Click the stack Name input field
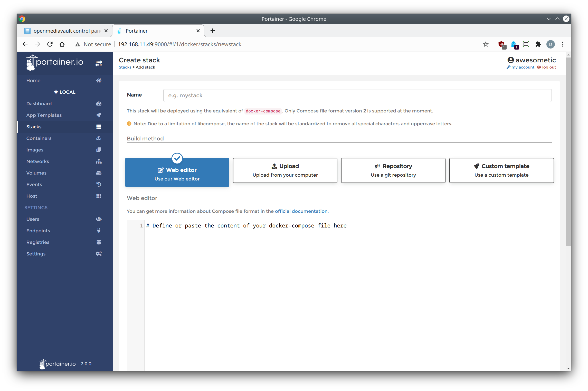 357,96
